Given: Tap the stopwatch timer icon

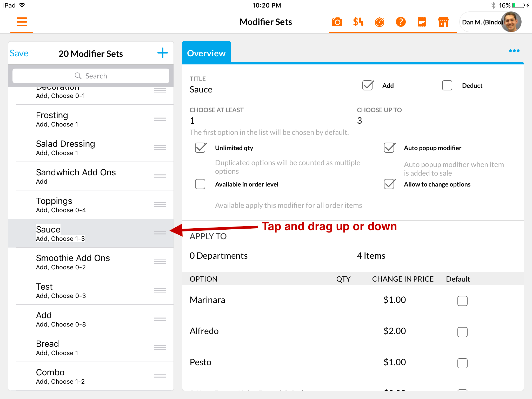Looking at the screenshot, I should (379, 22).
